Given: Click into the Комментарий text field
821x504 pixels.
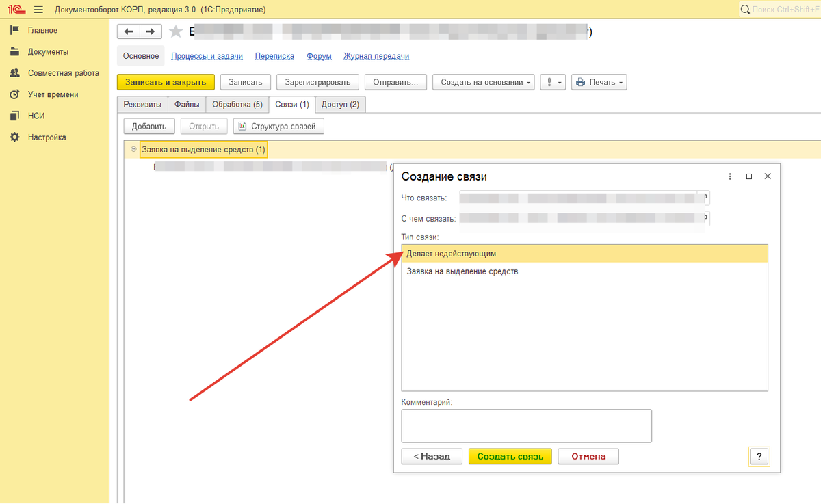Looking at the screenshot, I should click(526, 426).
